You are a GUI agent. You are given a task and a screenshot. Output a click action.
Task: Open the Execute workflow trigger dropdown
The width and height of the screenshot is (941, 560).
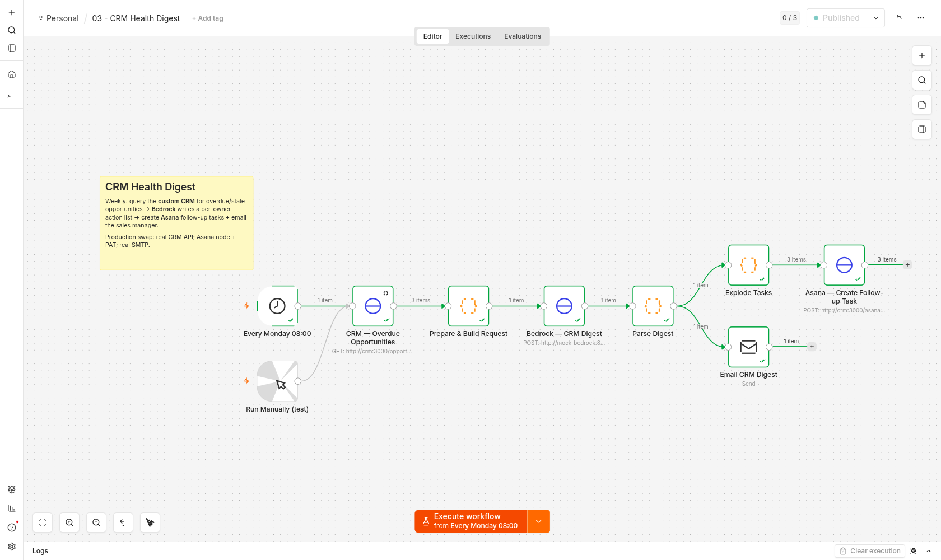pyautogui.click(x=538, y=521)
